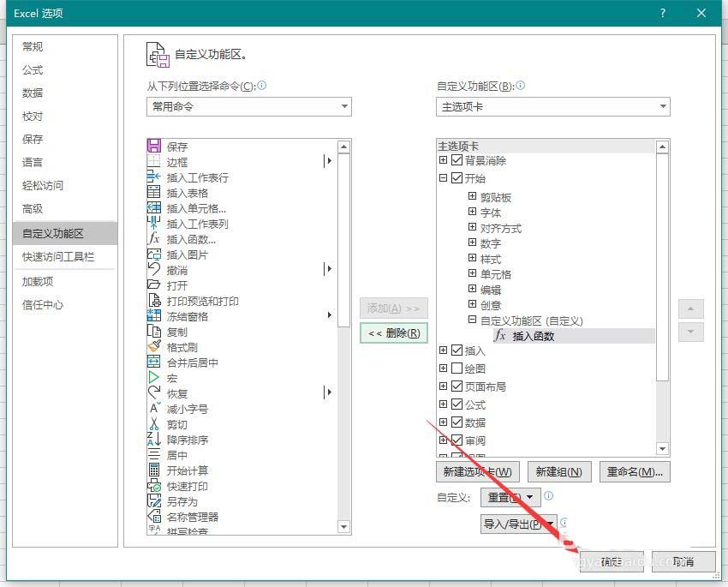Click the 剪切 scissors icon
This screenshot has width=728, height=587.
(153, 423)
